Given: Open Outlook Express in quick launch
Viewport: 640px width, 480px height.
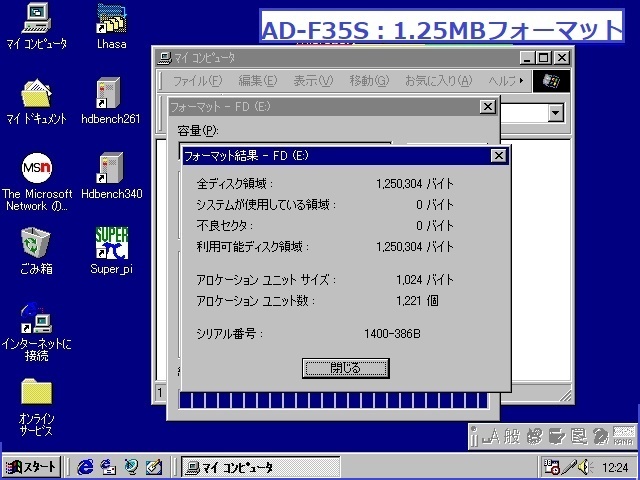Looking at the screenshot, I should 108,467.
